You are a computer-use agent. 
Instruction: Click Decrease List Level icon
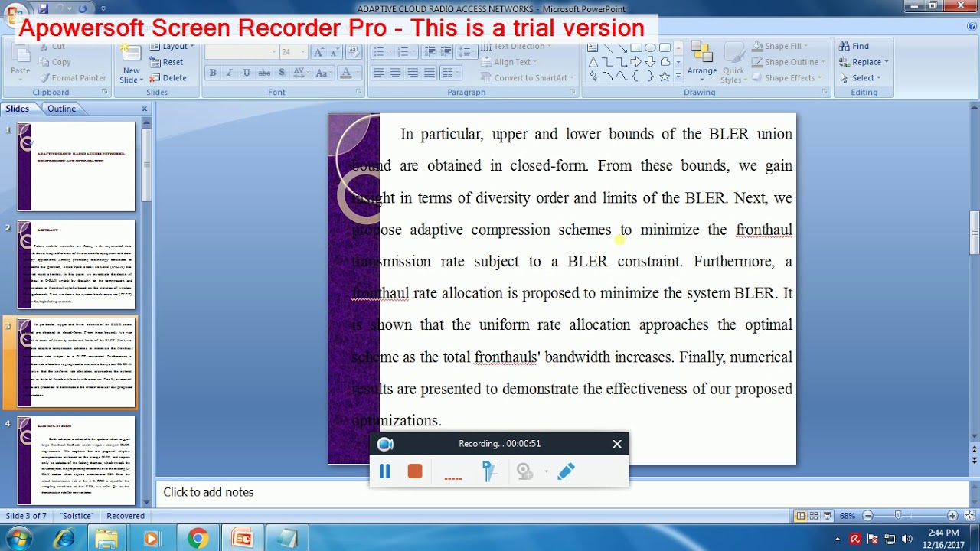coord(429,51)
